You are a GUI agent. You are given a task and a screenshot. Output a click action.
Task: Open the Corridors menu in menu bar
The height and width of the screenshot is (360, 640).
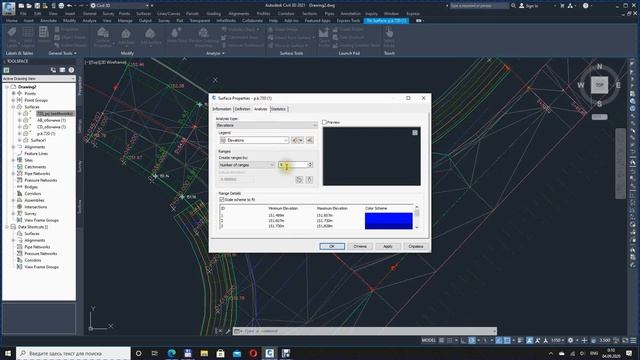click(x=286, y=13)
